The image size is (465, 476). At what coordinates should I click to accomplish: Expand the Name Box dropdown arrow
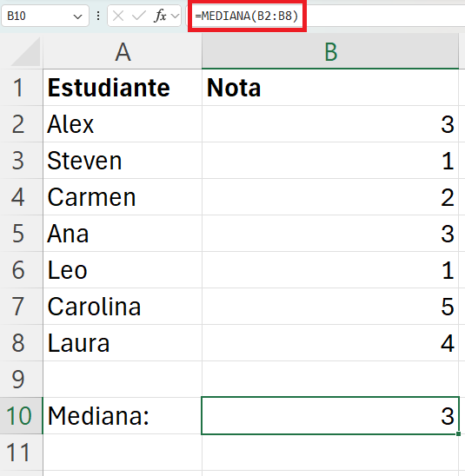(x=77, y=17)
